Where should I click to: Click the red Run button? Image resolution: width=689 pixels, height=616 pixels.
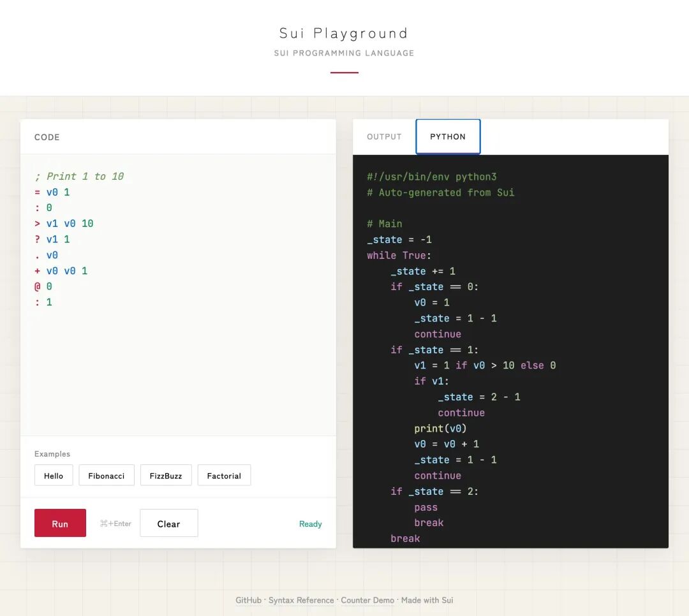click(x=60, y=523)
